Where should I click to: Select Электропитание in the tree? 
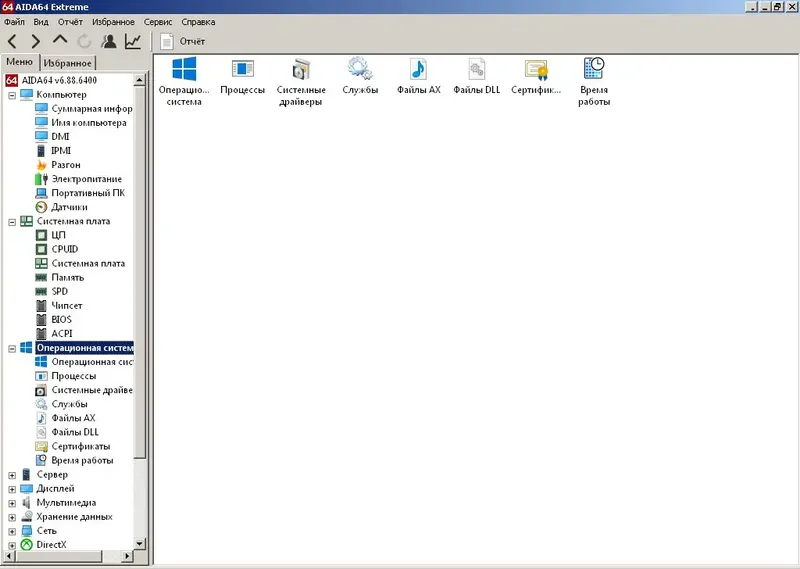pos(79,179)
